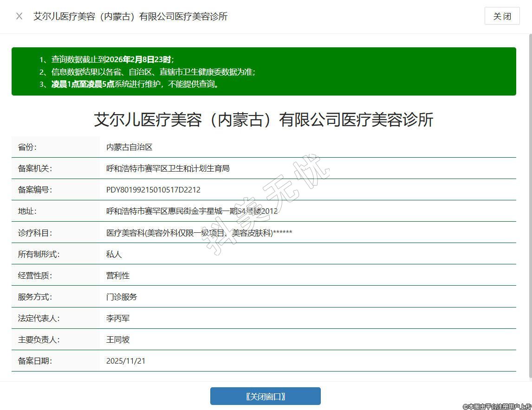Select the 内蒙古自治区 province value

(129, 147)
